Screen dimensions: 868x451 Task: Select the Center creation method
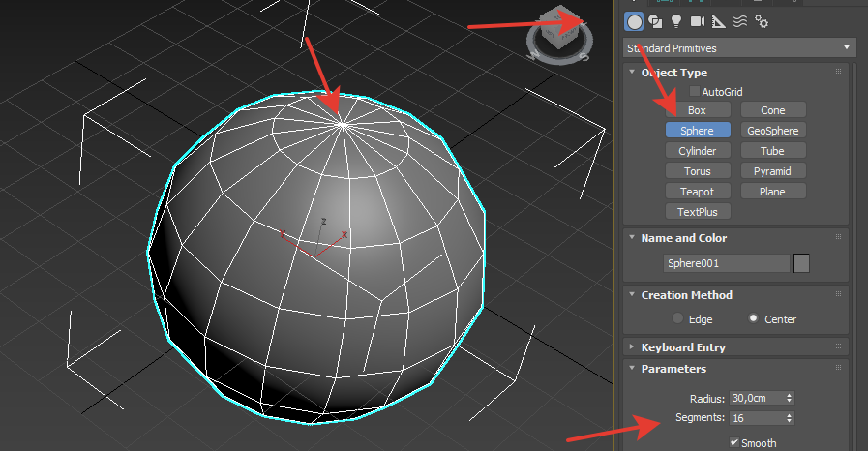(753, 318)
